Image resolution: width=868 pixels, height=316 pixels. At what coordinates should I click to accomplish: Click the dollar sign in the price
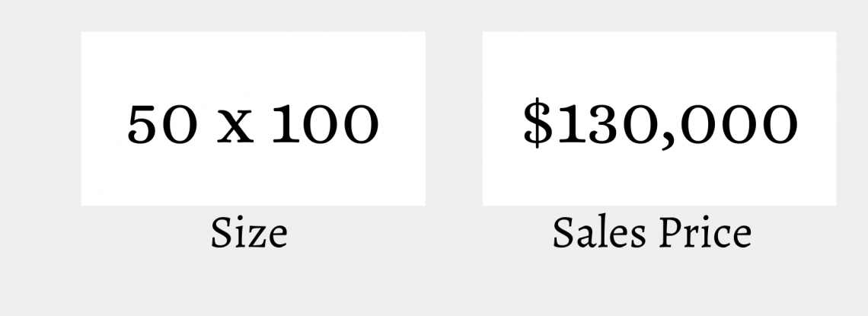tap(538, 123)
